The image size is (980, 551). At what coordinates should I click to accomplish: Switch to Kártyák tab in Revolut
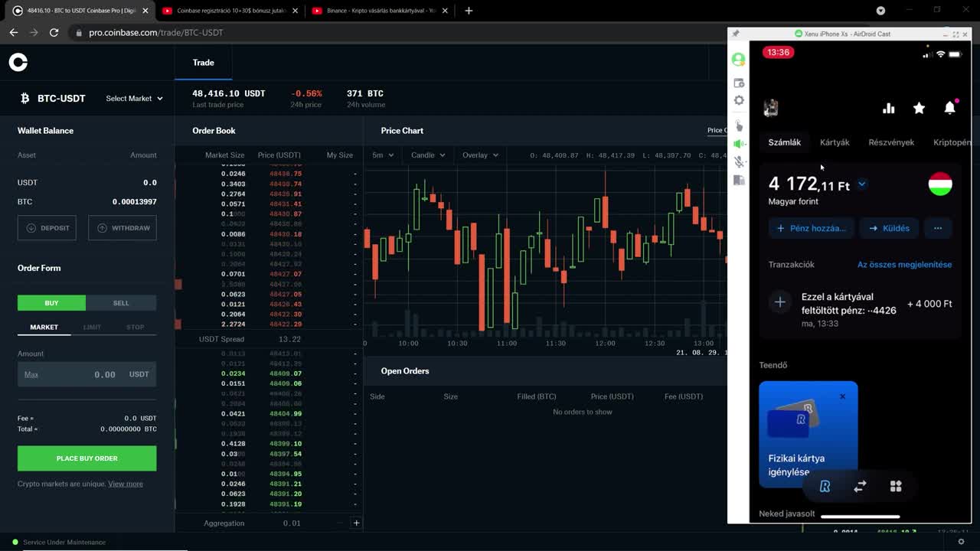[835, 142]
